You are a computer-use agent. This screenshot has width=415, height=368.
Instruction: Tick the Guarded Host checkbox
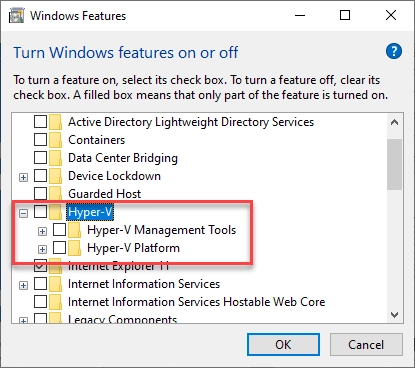point(40,193)
